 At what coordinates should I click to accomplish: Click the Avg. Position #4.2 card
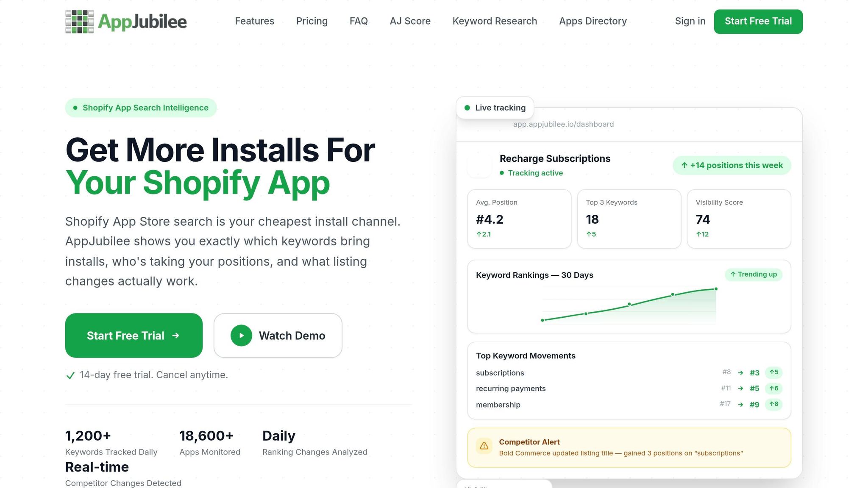(x=519, y=219)
